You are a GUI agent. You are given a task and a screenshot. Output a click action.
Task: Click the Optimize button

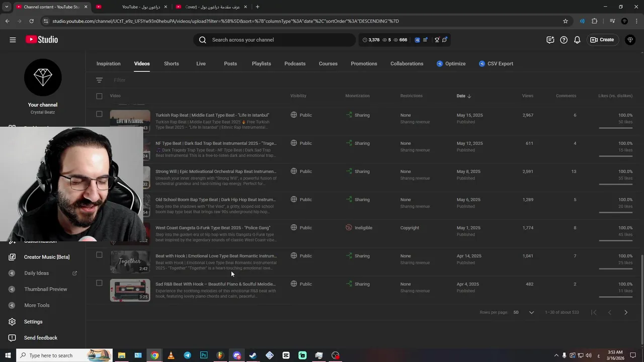pyautogui.click(x=451, y=64)
